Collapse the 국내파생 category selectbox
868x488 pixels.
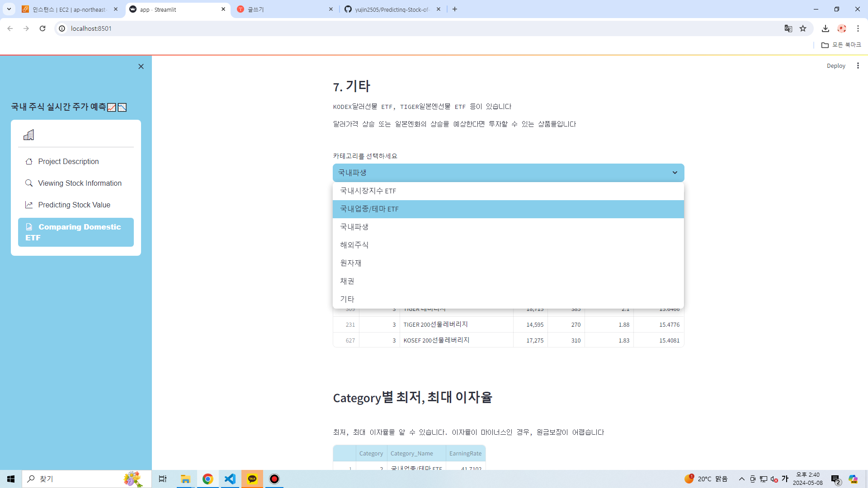pyautogui.click(x=675, y=173)
